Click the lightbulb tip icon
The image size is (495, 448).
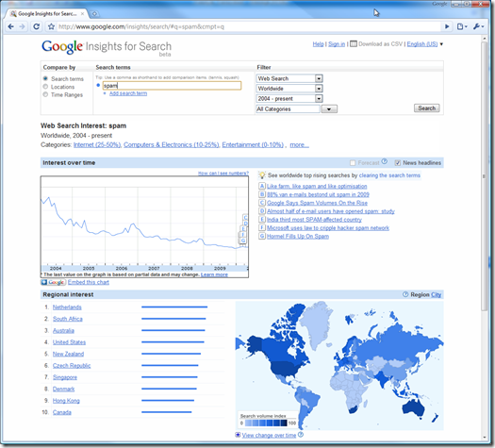(262, 175)
